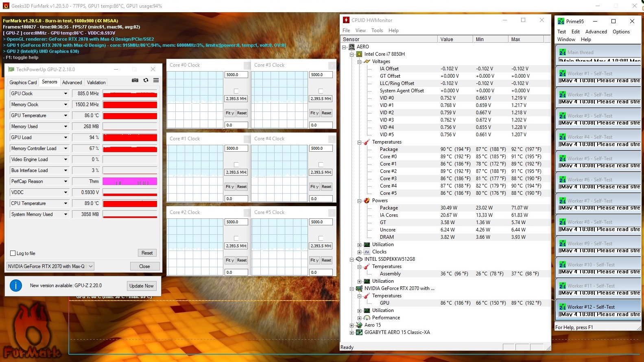Viewport: 644px width, 362px height.
Task: Click the INTEL SSDPEKKW512G8 drive icon
Action: [359, 259]
